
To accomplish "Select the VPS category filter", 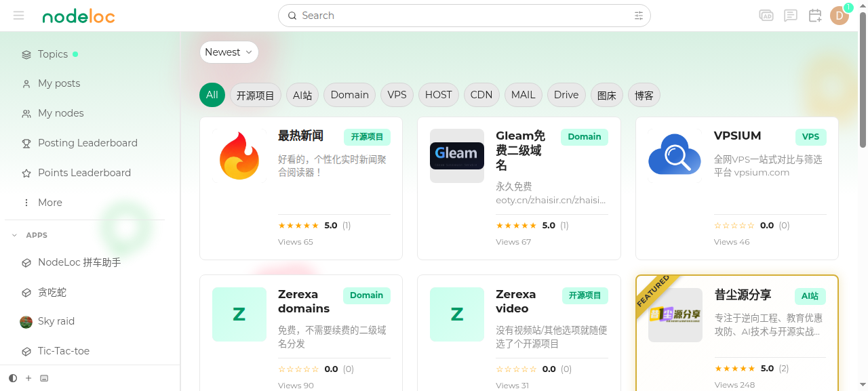I will coord(397,95).
